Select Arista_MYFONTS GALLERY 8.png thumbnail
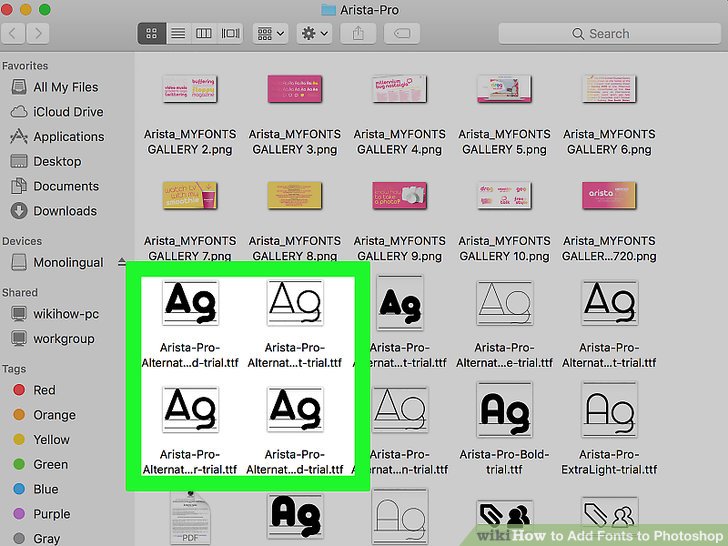Image resolution: width=728 pixels, height=546 pixels. [295, 195]
